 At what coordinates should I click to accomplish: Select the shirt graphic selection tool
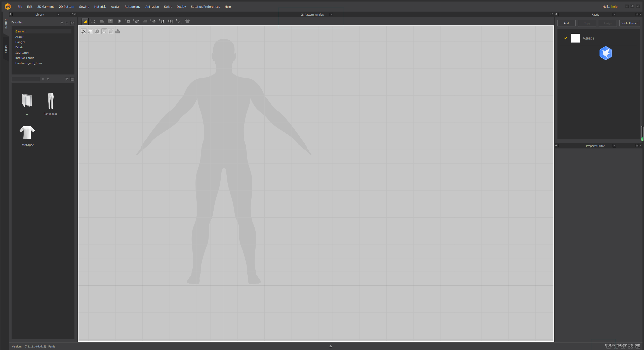click(153, 21)
